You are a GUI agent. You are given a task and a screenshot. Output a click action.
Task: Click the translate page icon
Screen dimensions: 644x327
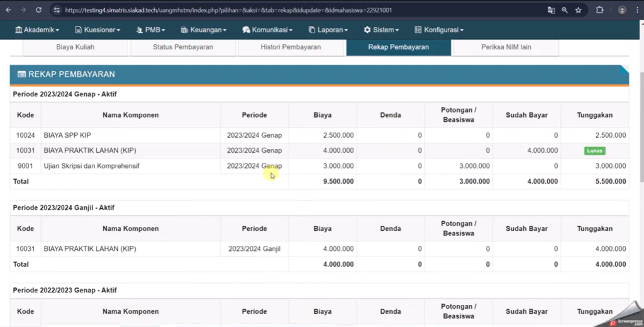[x=551, y=10]
